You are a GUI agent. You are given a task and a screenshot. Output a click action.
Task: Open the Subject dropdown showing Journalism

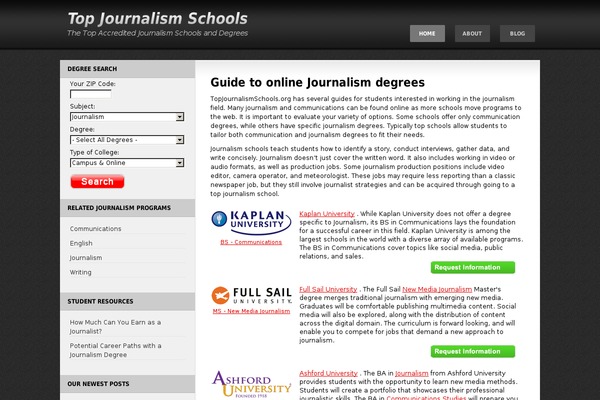click(127, 117)
